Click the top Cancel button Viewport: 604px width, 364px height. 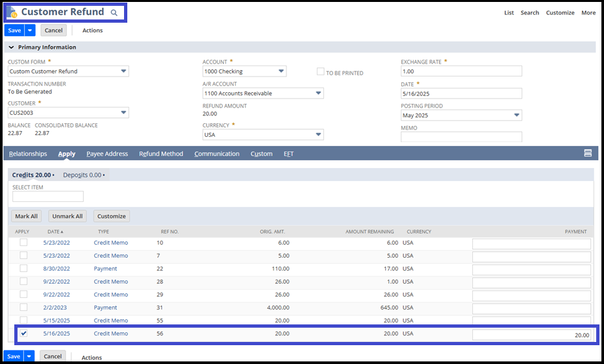tap(53, 30)
